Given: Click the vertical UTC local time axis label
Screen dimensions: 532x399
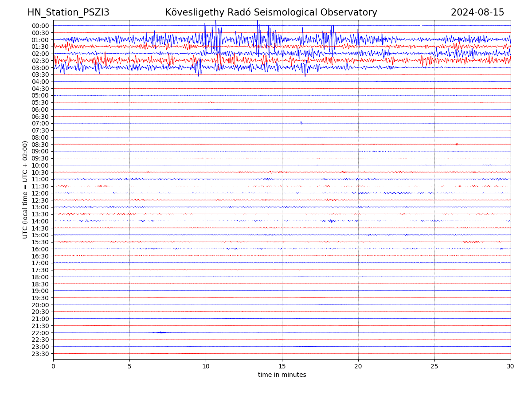Looking at the screenshot, I should click(x=25, y=190).
